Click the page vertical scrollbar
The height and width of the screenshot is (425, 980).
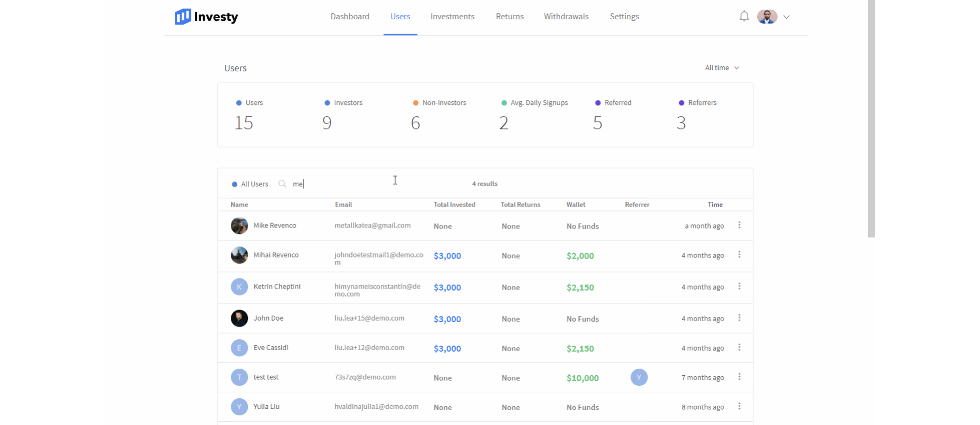point(871,118)
